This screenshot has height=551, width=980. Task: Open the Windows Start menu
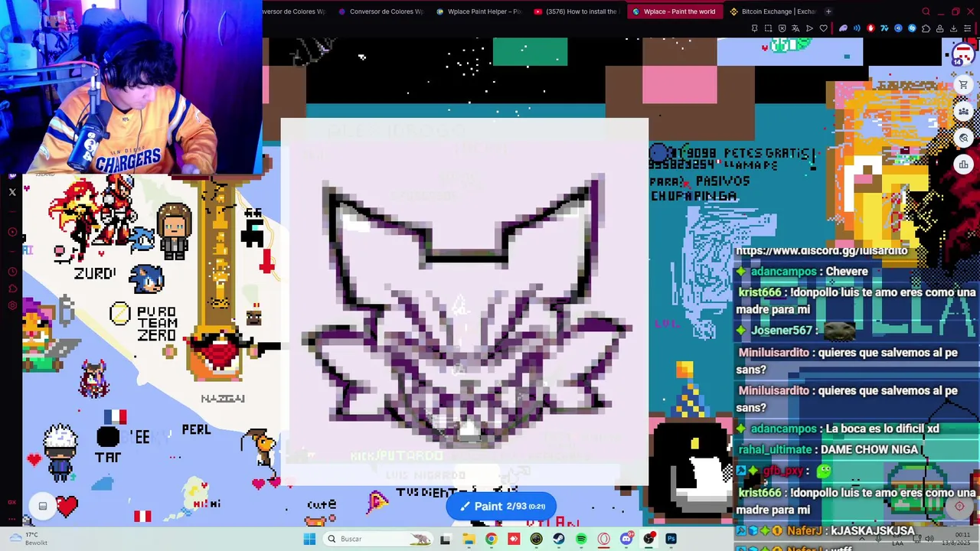pyautogui.click(x=309, y=539)
